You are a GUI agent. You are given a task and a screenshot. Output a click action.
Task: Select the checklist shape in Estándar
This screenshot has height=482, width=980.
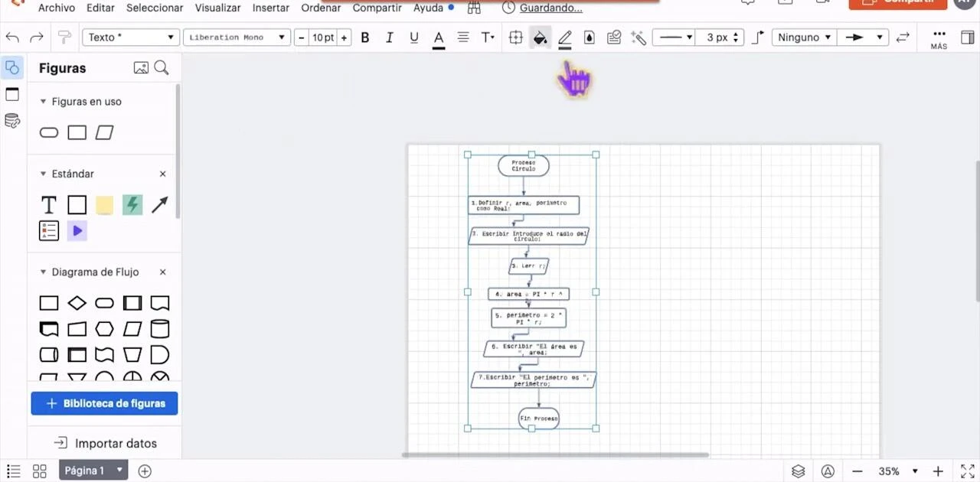click(49, 230)
